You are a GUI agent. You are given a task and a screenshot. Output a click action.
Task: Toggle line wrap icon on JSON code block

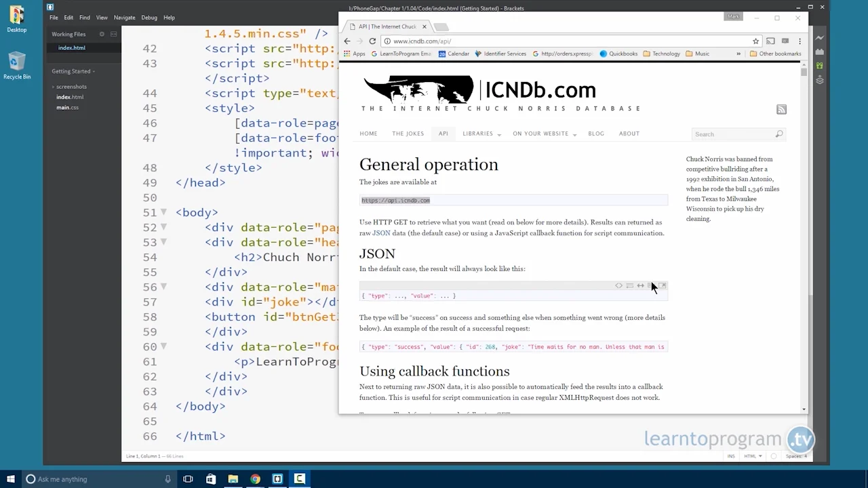[x=629, y=286]
